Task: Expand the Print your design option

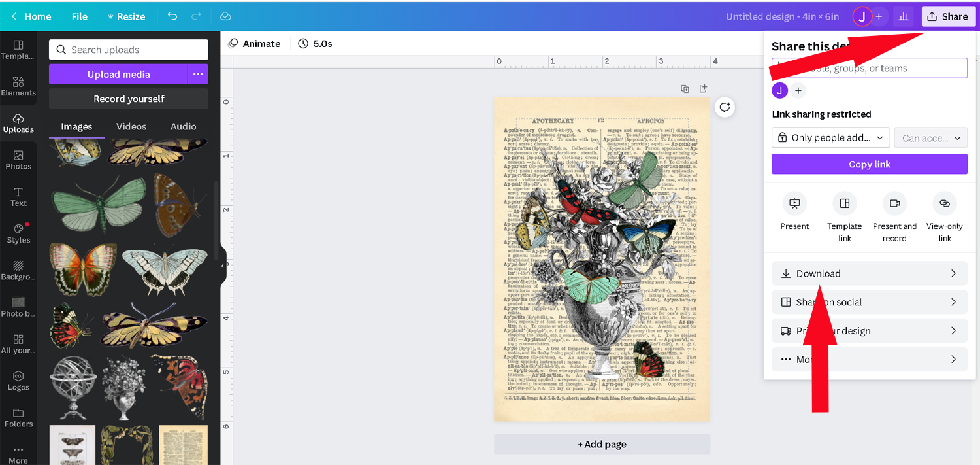Action: coord(870,331)
